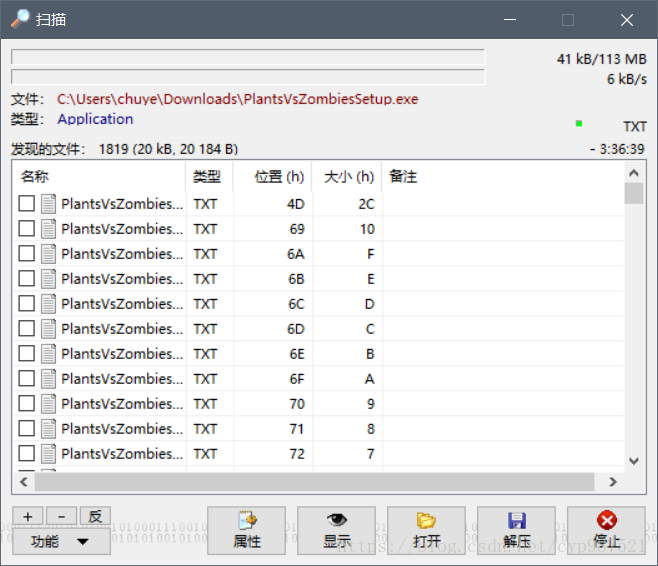This screenshot has height=566, width=658.
Task: Check the box for the row at position 72
Action: point(26,454)
